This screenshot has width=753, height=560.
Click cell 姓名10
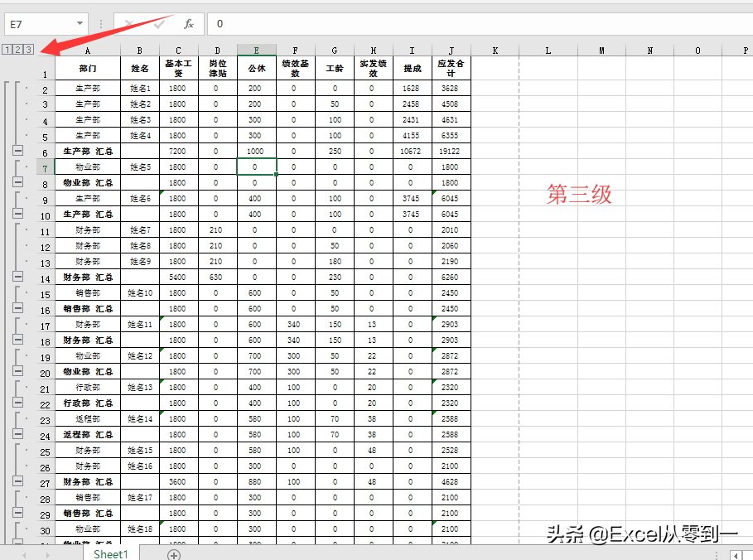point(140,293)
